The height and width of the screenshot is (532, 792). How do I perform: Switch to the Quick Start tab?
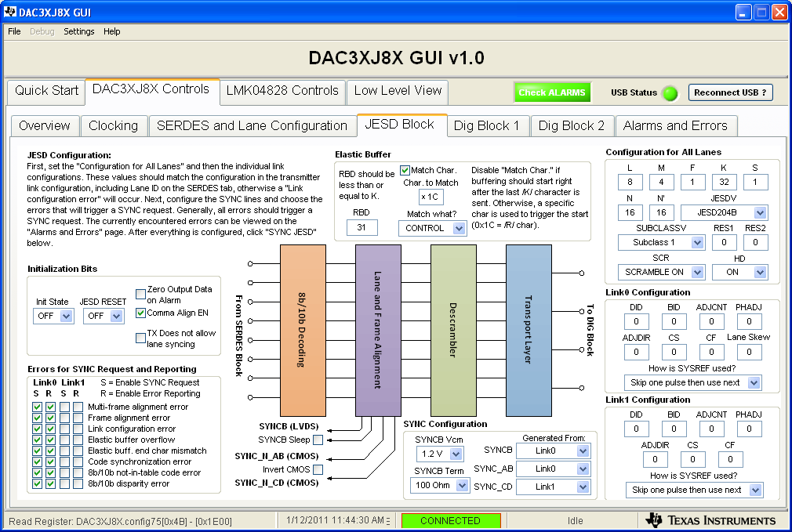(46, 91)
